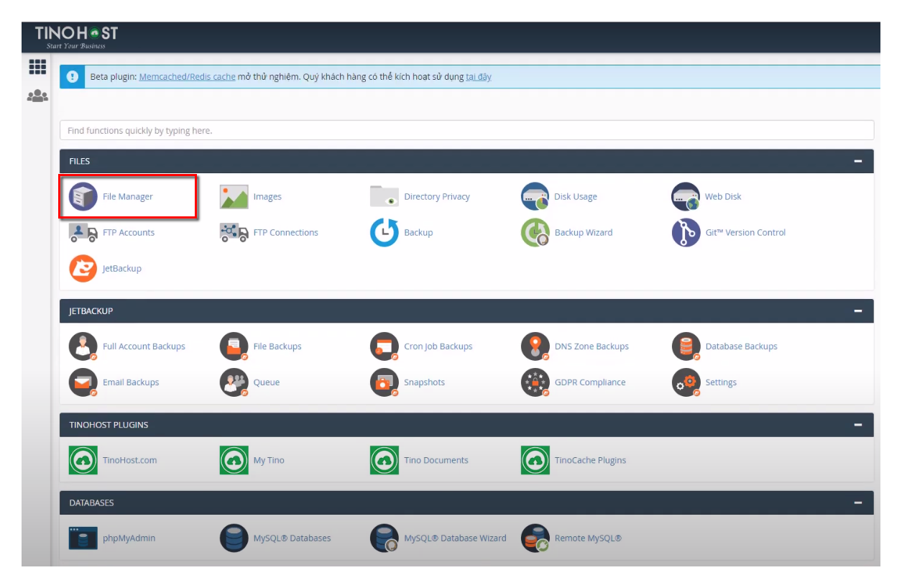Focus the find functions search box
This screenshot has width=902, height=588.
pos(467,130)
